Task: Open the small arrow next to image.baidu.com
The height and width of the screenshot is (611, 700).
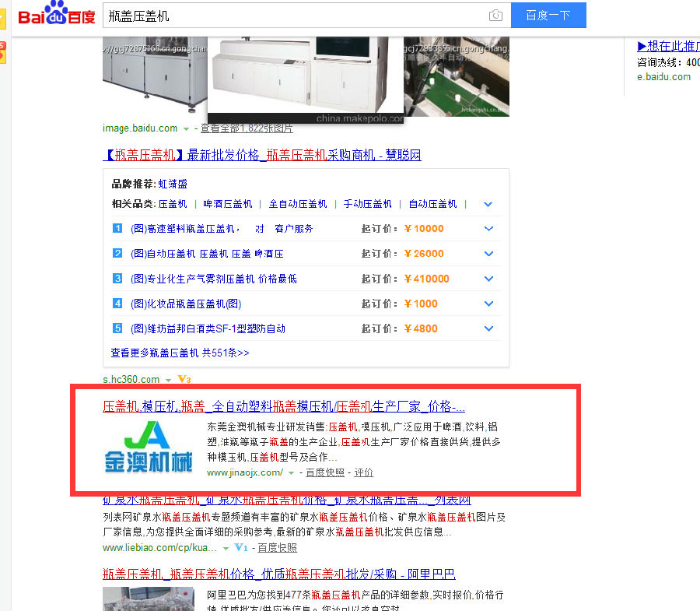Action: 185,128
